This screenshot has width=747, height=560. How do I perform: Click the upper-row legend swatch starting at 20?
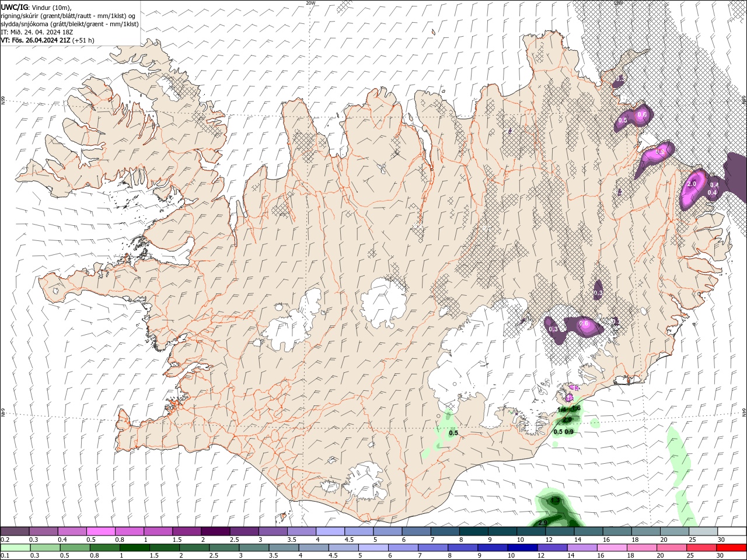[675, 531]
